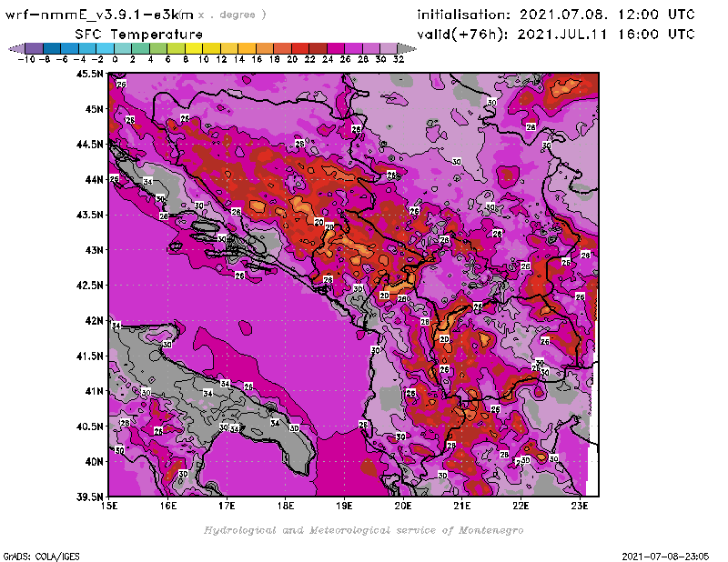Click the legend value label 32
This screenshot has width=728, height=562.
click(399, 59)
